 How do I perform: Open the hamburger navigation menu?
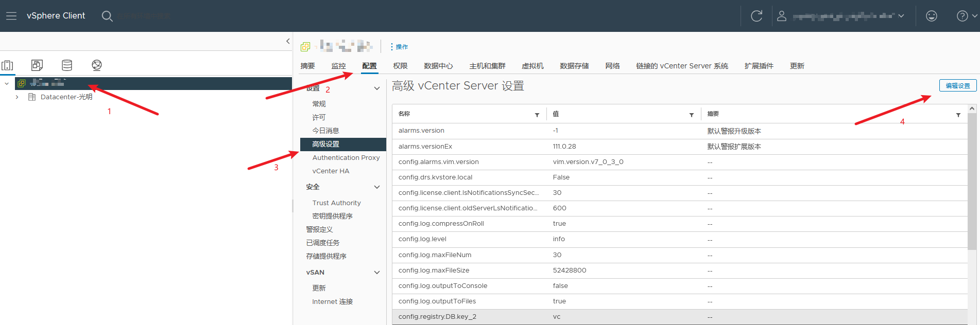click(11, 16)
